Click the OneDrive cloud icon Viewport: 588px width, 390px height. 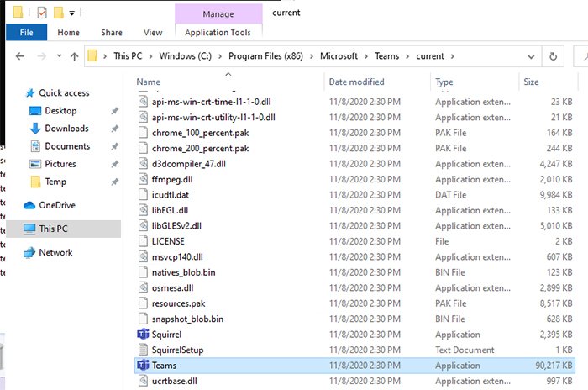pos(30,205)
